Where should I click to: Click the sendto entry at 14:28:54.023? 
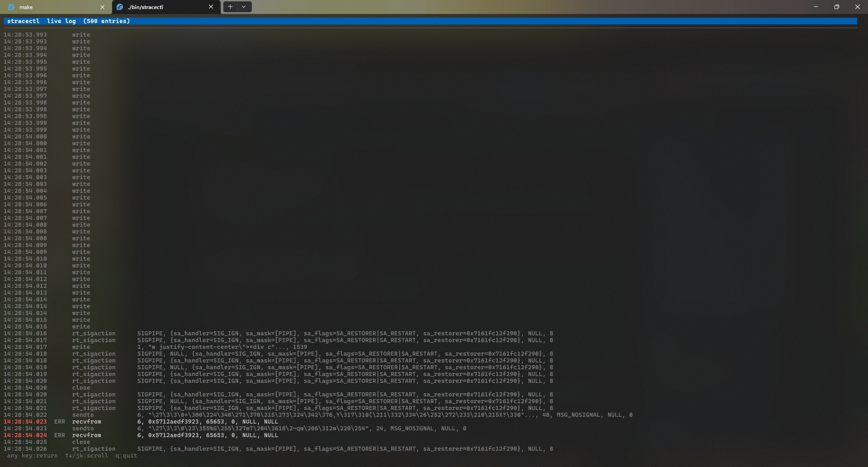click(x=181, y=429)
